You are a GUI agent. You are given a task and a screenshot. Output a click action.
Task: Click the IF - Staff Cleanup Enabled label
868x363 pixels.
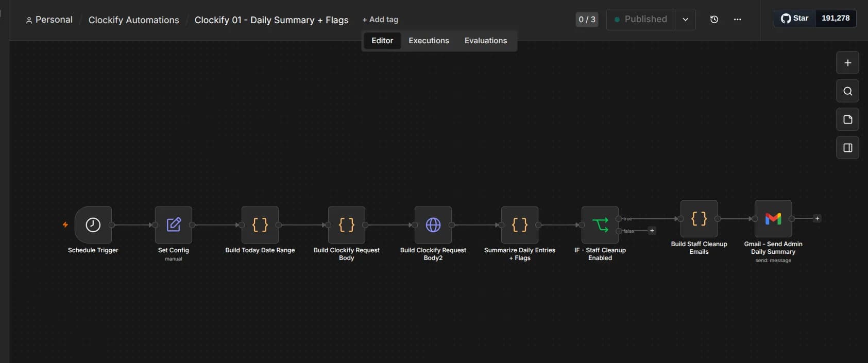(x=600, y=254)
